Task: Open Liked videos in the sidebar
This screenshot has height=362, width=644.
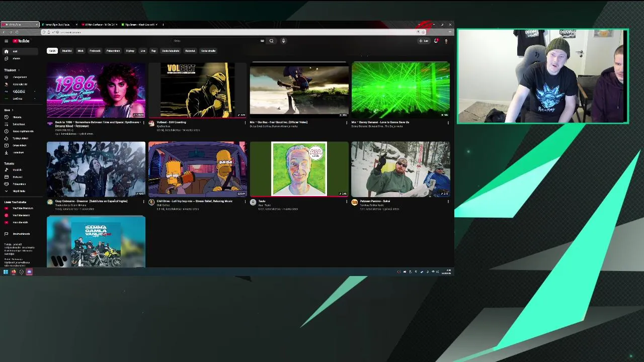Action: (20, 138)
